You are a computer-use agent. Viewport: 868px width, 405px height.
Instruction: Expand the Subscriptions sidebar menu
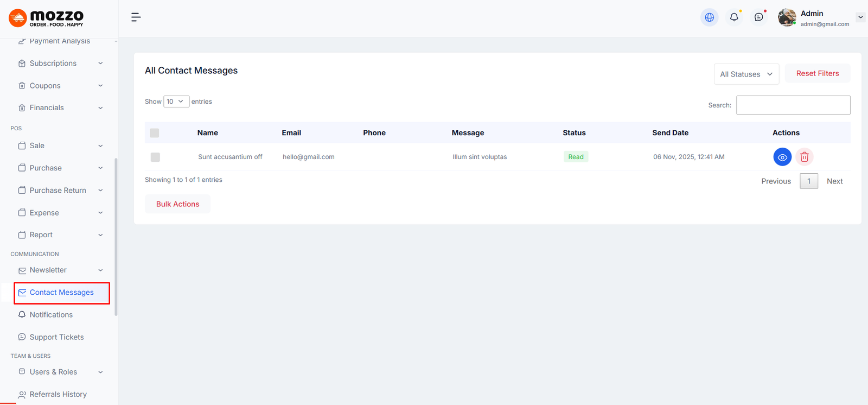(60, 64)
